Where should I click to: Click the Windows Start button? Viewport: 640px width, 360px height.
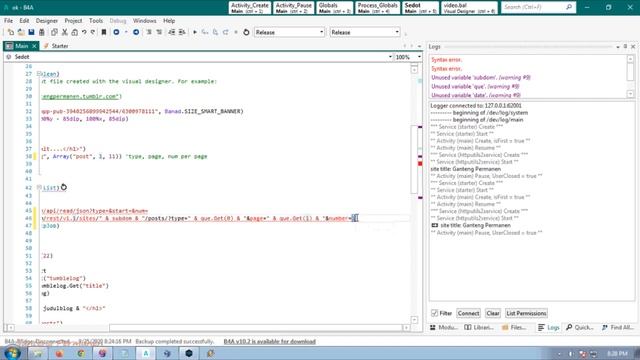[x=12, y=353]
